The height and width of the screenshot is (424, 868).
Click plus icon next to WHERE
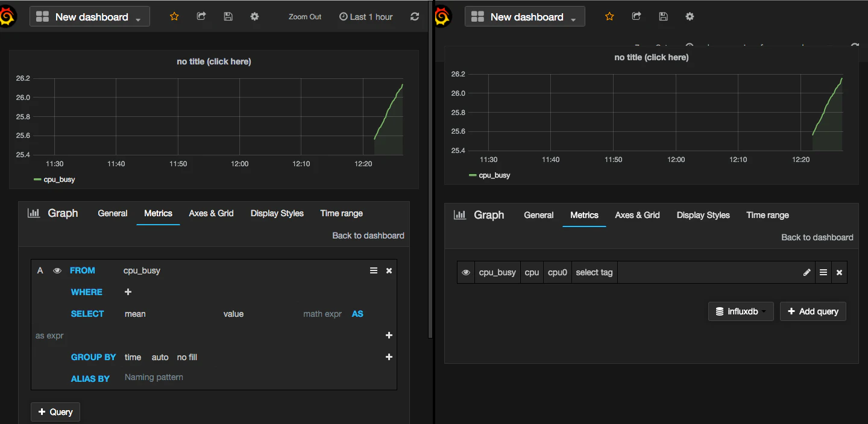[x=128, y=292]
